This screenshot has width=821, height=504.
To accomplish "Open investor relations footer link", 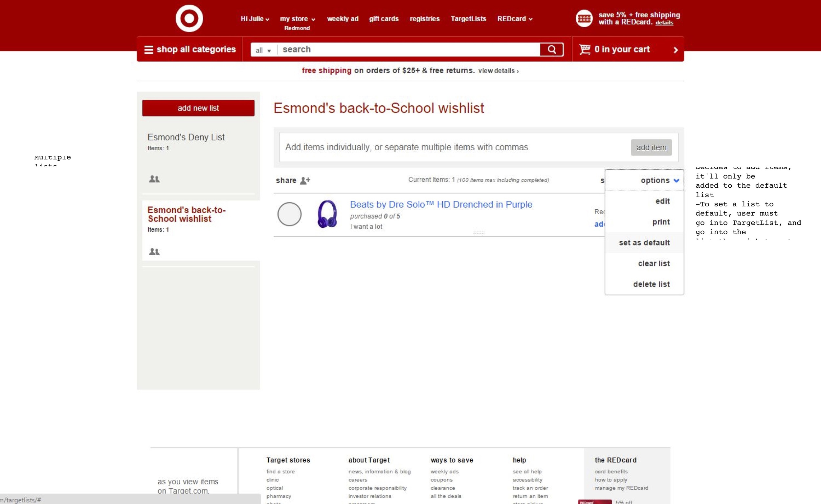I will click(x=370, y=496).
